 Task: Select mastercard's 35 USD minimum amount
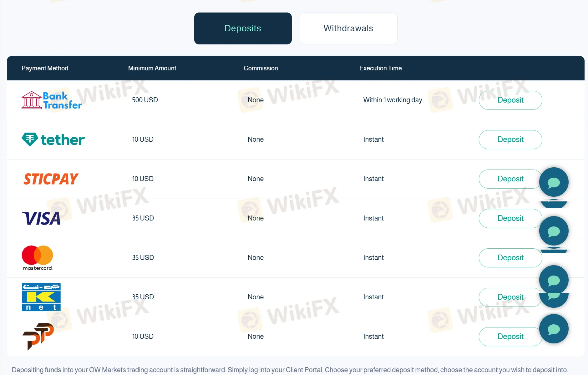(143, 258)
